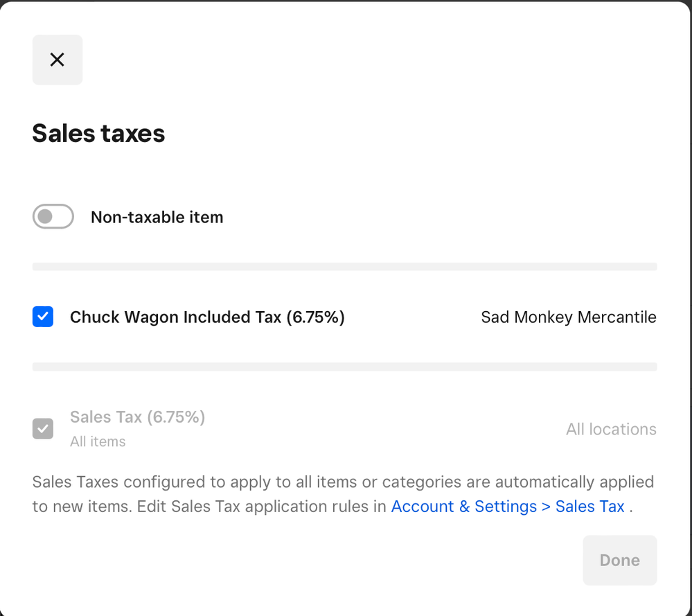Click the divider bar below Non-taxable item
The image size is (692, 616).
point(344,267)
